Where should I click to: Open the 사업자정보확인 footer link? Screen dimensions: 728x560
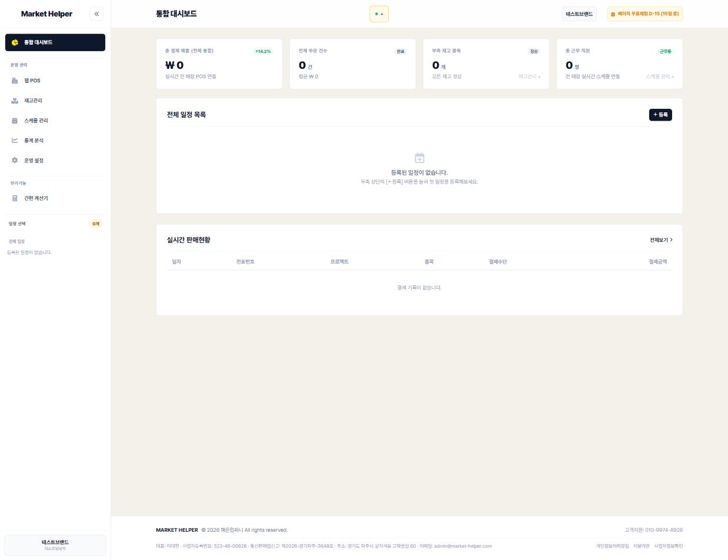click(x=669, y=546)
